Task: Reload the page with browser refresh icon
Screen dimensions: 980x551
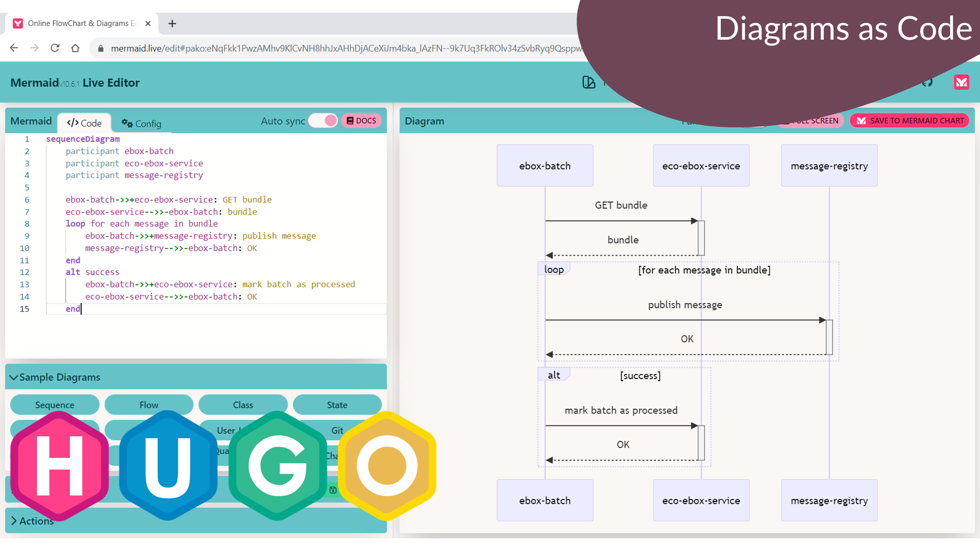Action: click(x=55, y=48)
